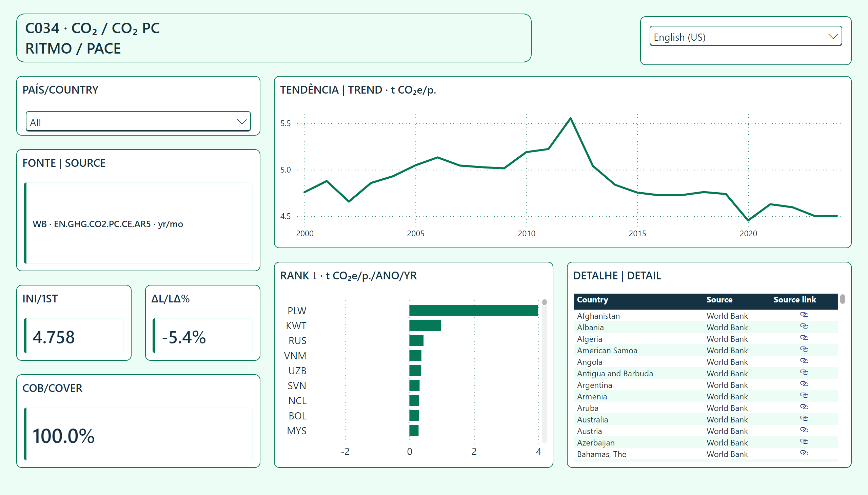868x495 pixels.
Task: Click the 2020 label on trend axis
Action: tap(748, 234)
